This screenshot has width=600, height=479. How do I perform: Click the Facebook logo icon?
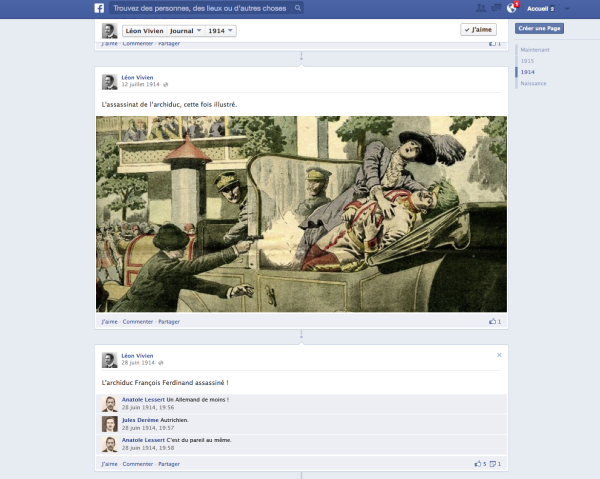[99, 8]
